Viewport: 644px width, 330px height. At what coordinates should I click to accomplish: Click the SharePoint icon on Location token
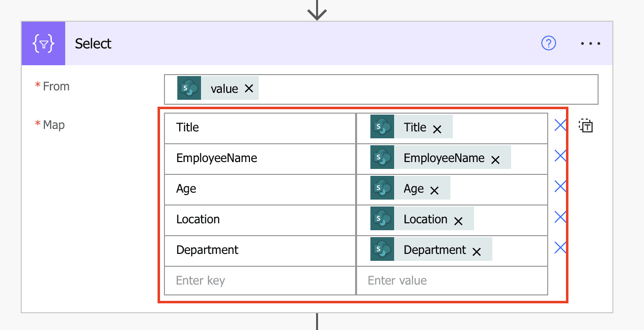(x=382, y=218)
